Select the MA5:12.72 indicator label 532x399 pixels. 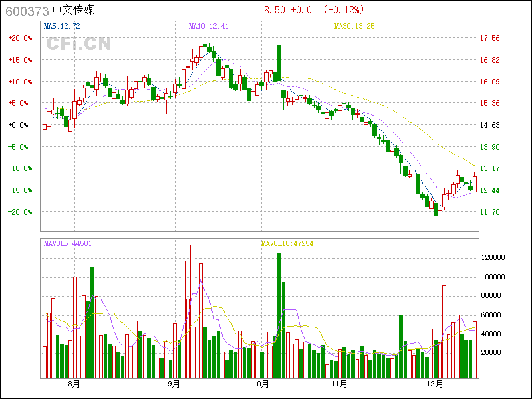pyautogui.click(x=62, y=27)
